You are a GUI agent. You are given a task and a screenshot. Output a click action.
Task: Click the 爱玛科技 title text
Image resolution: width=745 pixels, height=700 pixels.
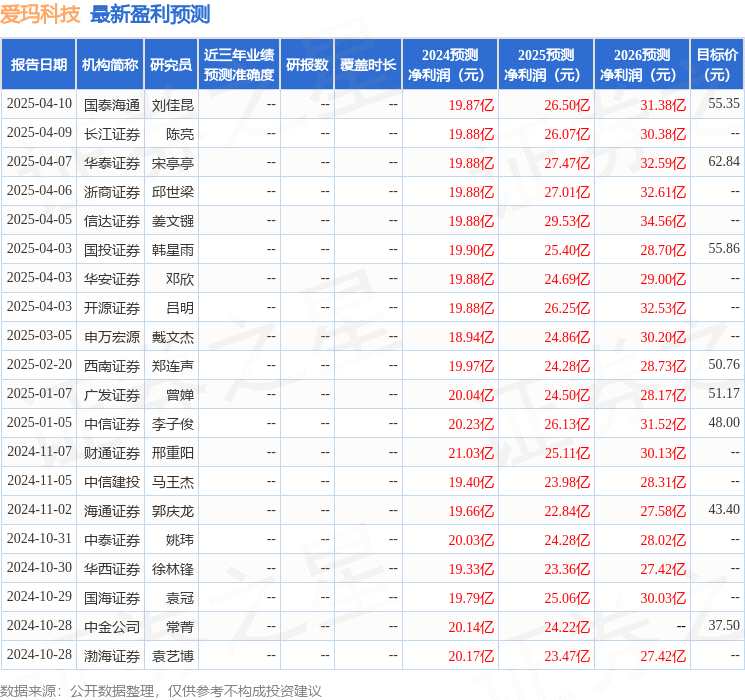click(40, 14)
